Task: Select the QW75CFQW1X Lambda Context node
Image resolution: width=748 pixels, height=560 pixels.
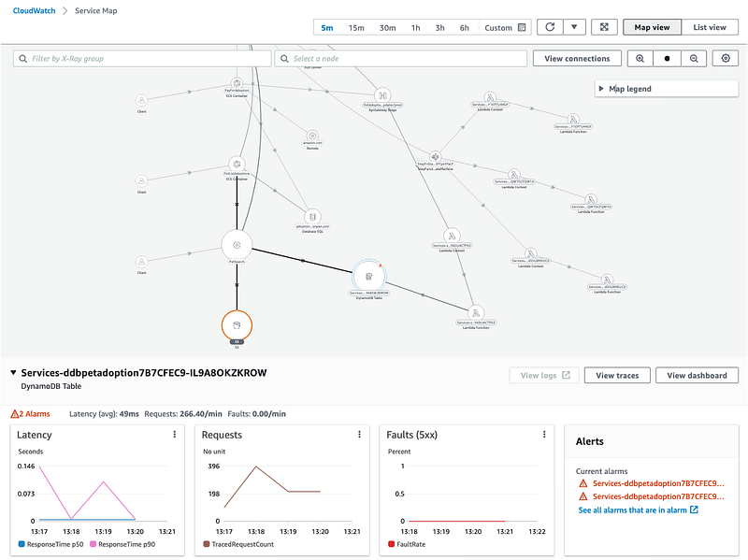Action: 513,175
